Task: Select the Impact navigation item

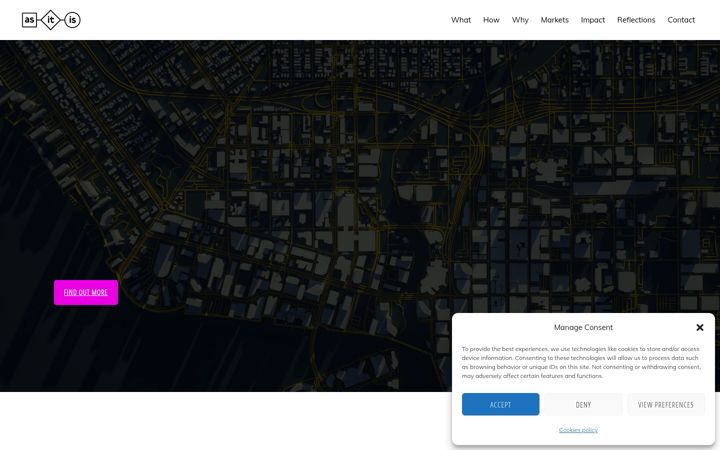Action: coord(592,20)
